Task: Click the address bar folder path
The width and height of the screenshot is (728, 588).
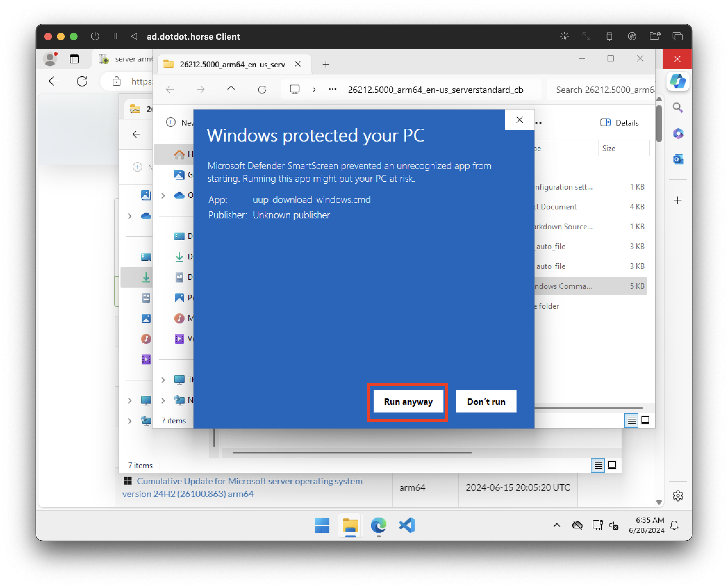Action: 435,90
